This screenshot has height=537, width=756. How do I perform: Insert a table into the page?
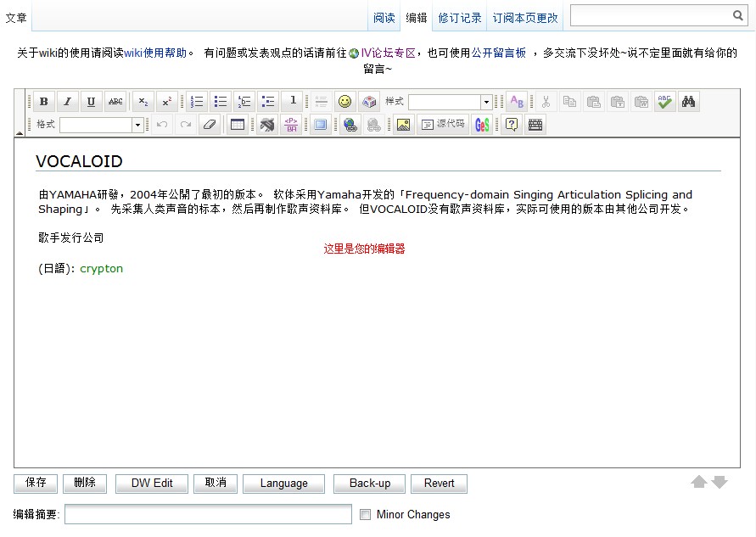click(238, 125)
